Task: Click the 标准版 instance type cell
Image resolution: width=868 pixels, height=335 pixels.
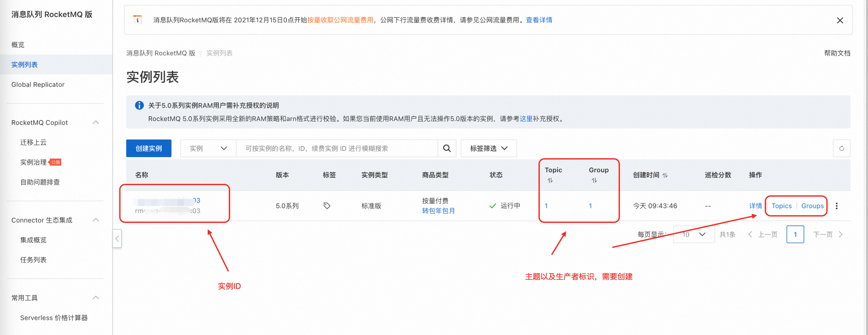Action: tap(371, 206)
